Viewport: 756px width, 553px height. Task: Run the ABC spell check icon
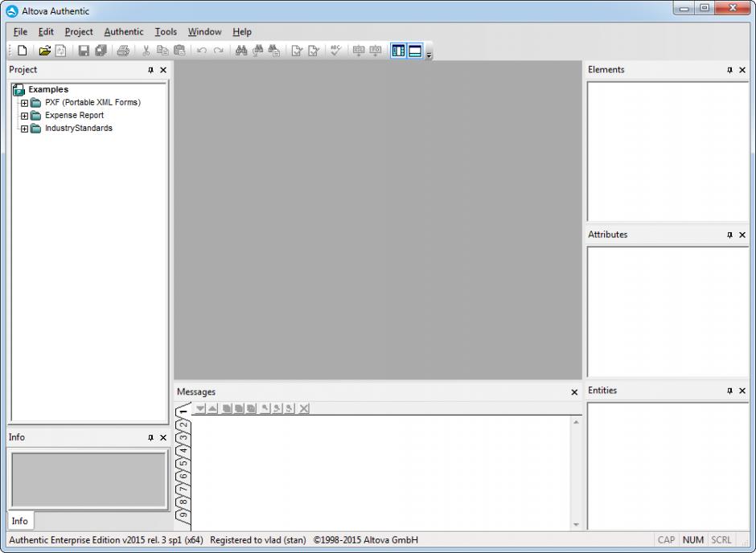pyautogui.click(x=336, y=51)
